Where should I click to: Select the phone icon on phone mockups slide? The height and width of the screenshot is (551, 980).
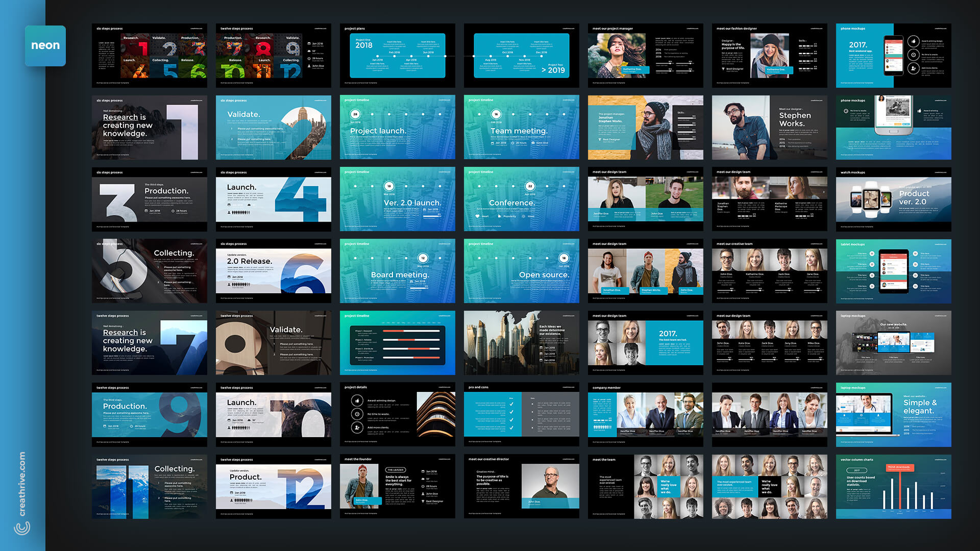[893, 56]
